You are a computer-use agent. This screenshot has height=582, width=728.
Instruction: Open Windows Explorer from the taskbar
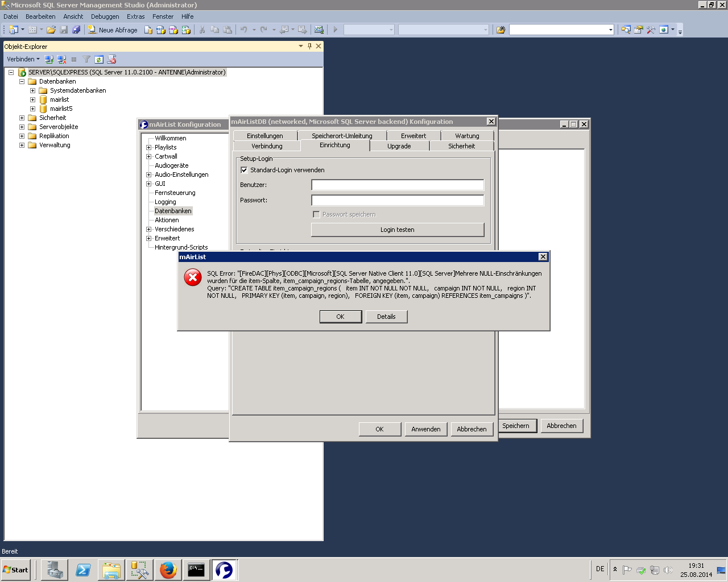111,569
